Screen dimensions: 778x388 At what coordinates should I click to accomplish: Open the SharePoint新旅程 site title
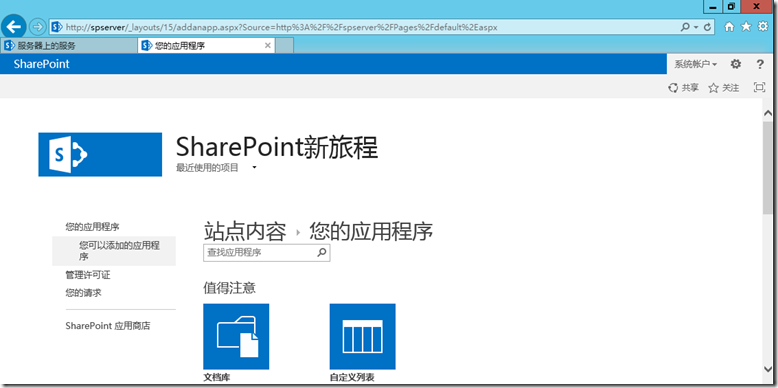(x=277, y=147)
